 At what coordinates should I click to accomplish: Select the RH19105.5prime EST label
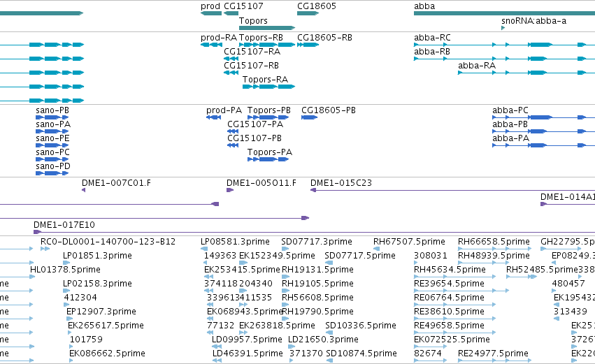317,284
